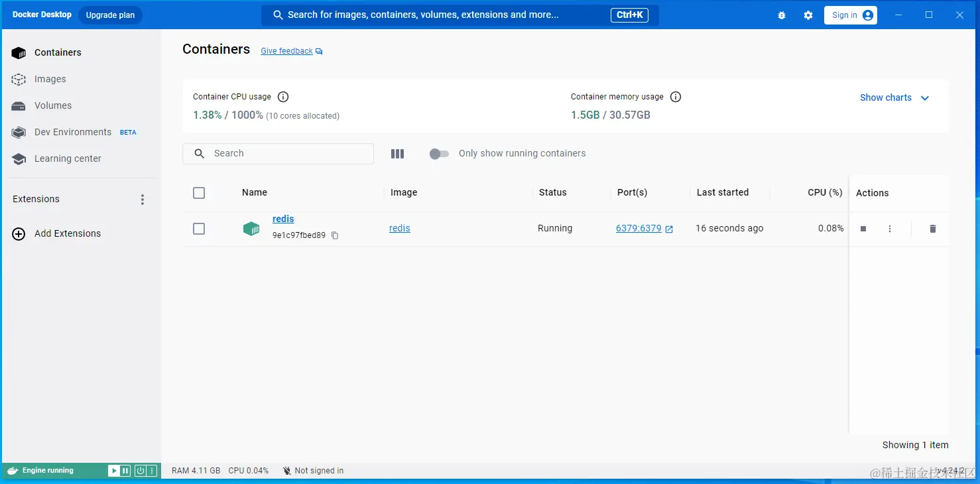Viewport: 980px width, 484px height.
Task: Open the column visibility icon
Action: [x=397, y=154]
